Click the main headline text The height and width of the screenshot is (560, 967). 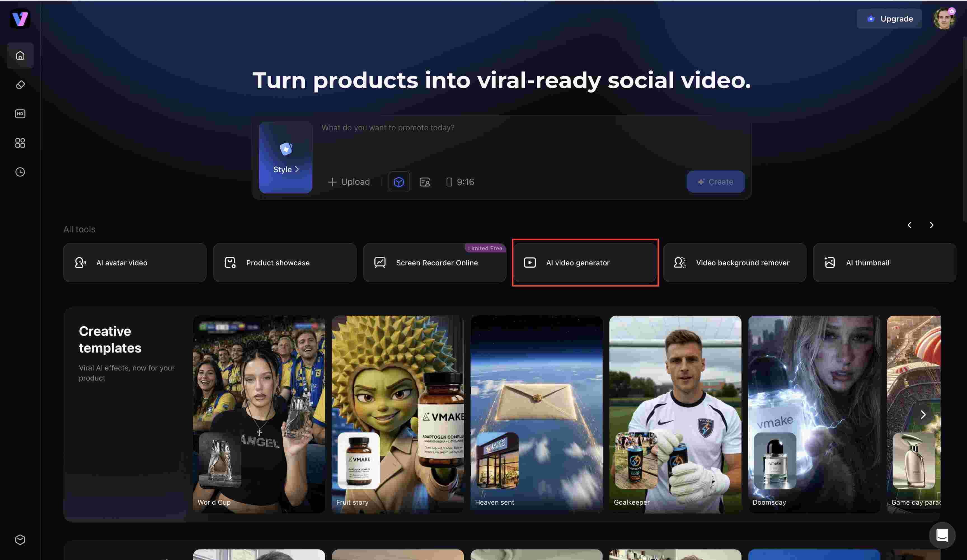coord(501,81)
